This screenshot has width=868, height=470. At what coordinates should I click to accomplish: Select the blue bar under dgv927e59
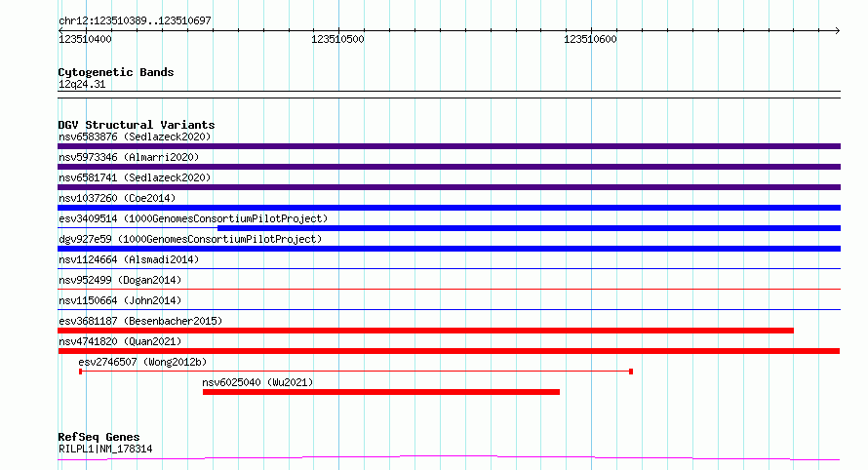449,249
